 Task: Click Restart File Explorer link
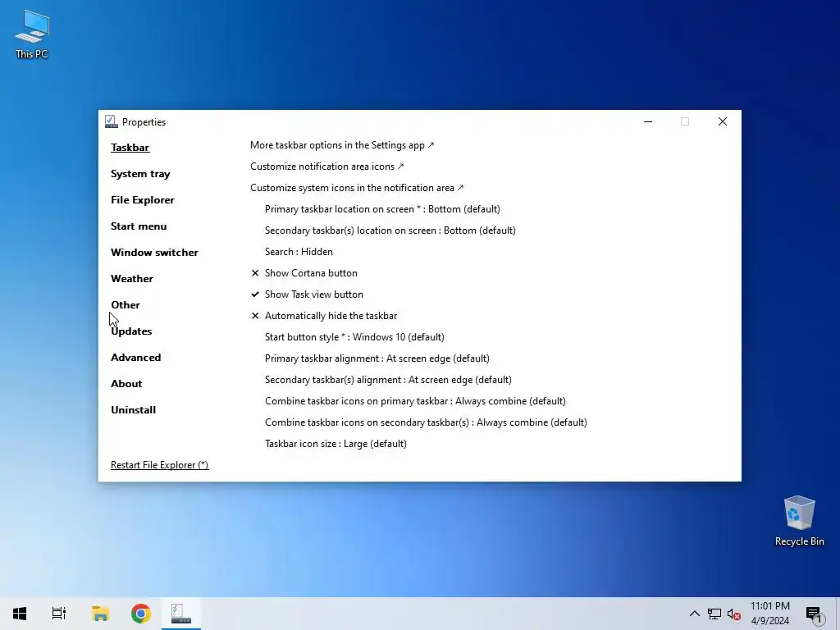click(x=160, y=465)
